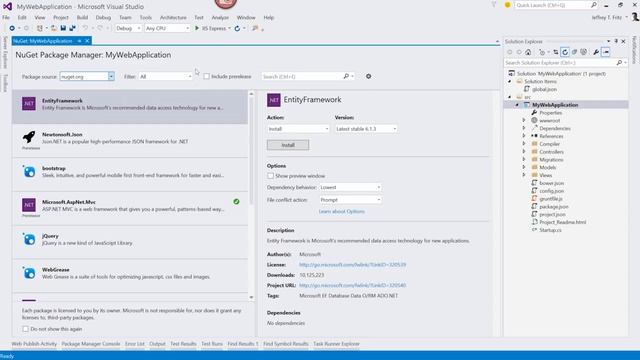Click Learn about Options link
The width and height of the screenshot is (640, 360).
[x=342, y=211]
